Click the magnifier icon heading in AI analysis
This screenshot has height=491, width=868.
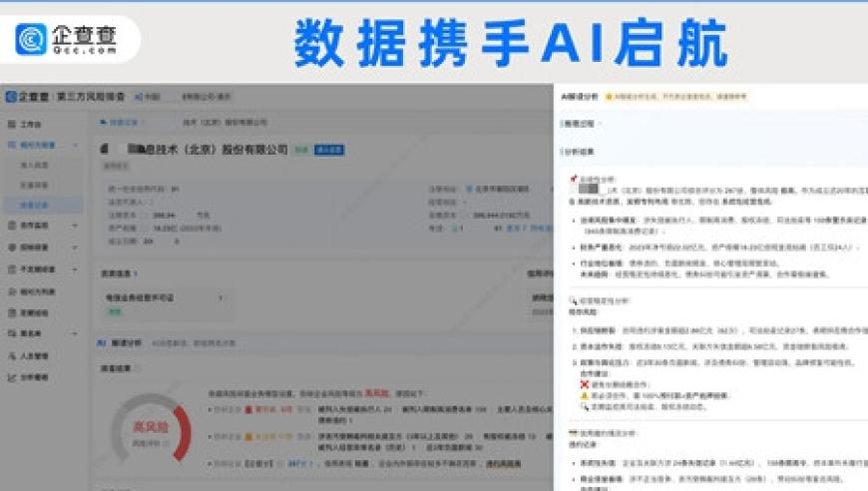click(574, 301)
